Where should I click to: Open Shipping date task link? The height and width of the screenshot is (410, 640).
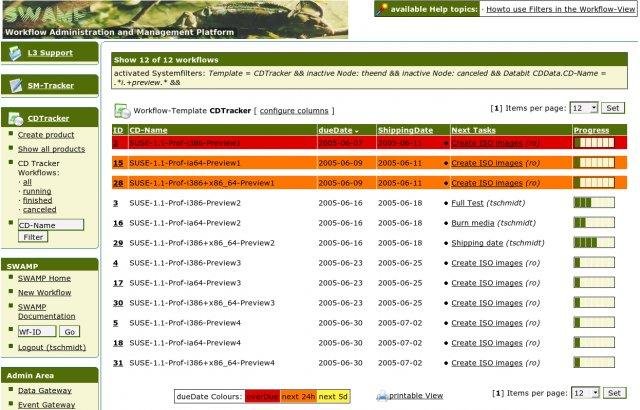click(477, 243)
